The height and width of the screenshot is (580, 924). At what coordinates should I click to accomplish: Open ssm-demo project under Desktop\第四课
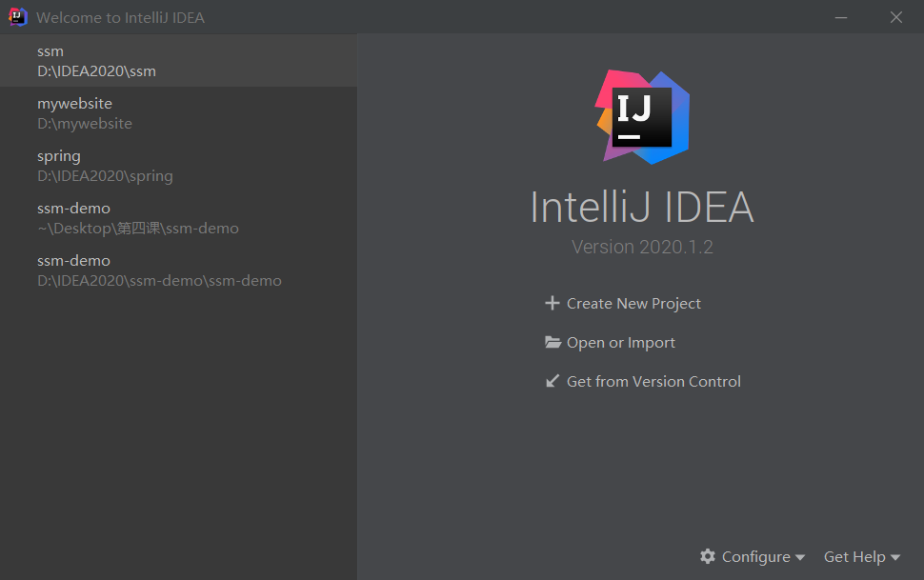point(178,218)
